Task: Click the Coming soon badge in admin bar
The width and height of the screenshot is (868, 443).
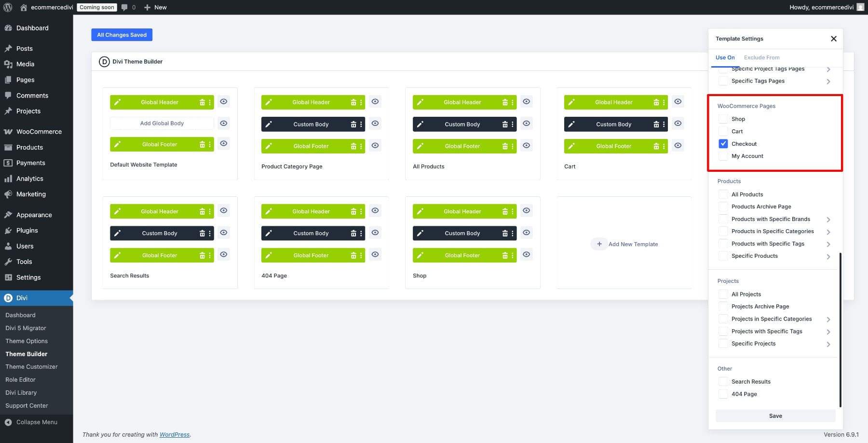Action: [x=97, y=7]
